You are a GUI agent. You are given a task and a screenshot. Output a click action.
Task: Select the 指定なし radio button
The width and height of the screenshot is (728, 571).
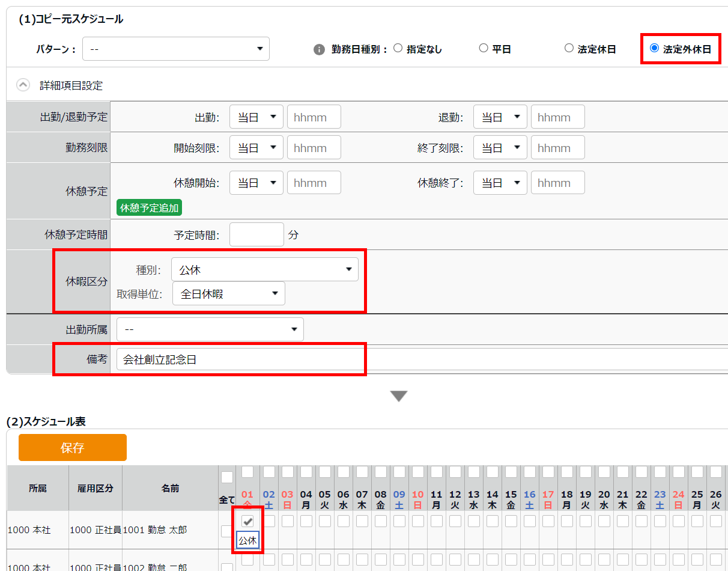point(398,49)
